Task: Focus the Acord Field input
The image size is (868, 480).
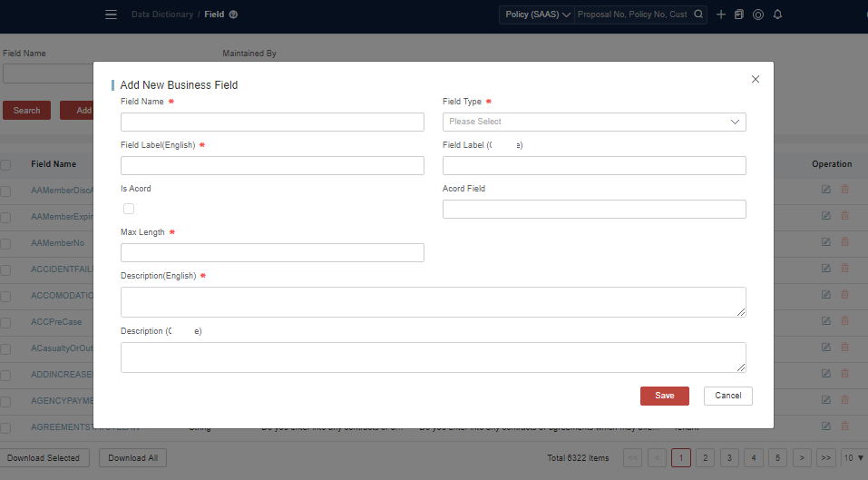Action: tap(594, 210)
